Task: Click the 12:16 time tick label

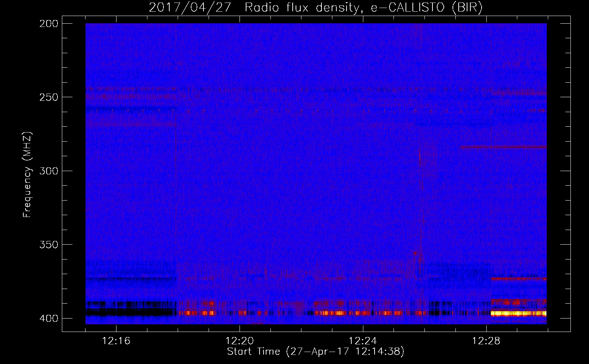Action: (116, 341)
